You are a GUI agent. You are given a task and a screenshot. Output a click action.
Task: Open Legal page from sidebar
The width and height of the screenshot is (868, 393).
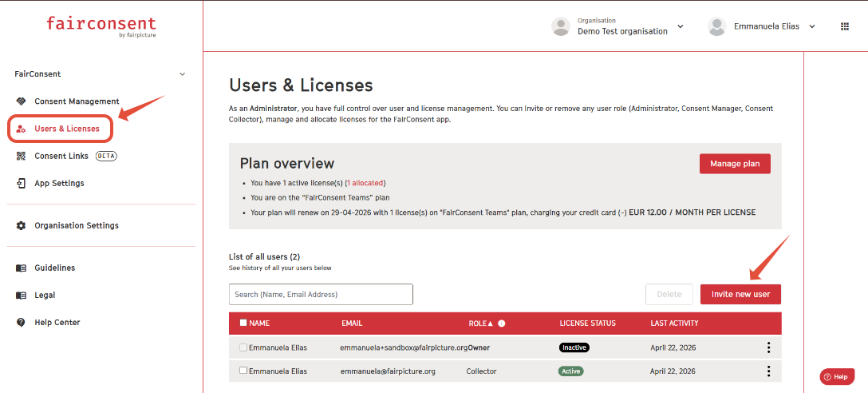45,296
